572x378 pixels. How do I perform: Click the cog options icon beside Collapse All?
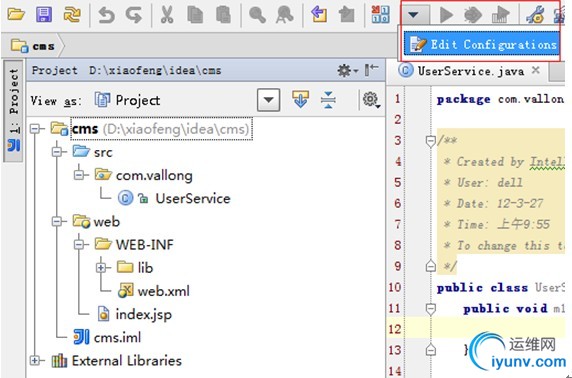(x=371, y=99)
